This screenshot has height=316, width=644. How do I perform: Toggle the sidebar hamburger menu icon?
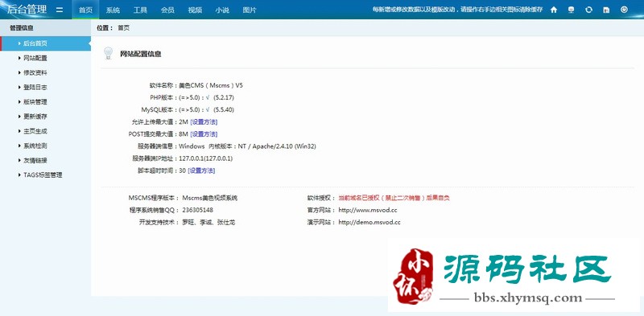click(x=60, y=10)
